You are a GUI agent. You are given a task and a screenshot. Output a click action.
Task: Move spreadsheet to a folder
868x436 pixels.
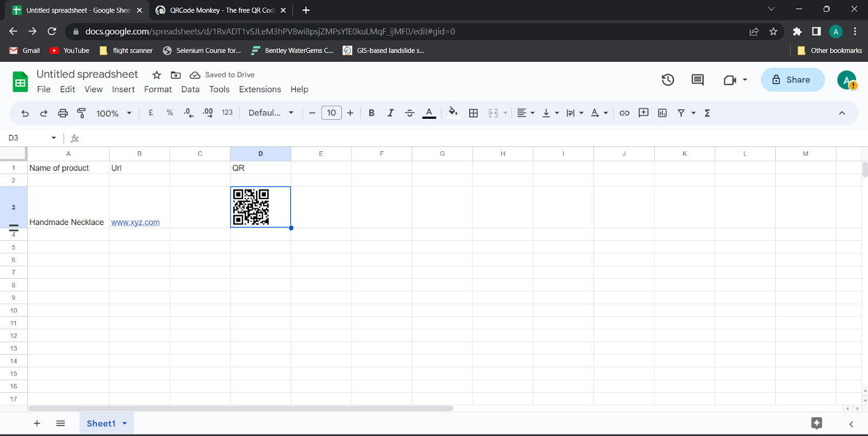pos(176,75)
